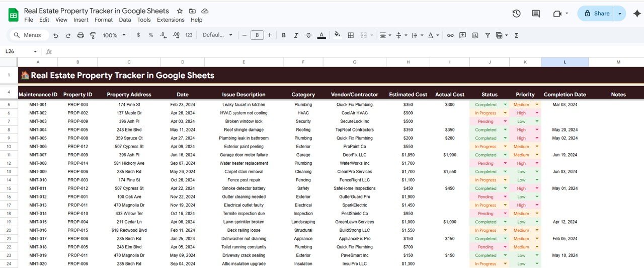Open the Format menu
Image resolution: width=644 pixels, height=268 pixels.
pyautogui.click(x=104, y=20)
